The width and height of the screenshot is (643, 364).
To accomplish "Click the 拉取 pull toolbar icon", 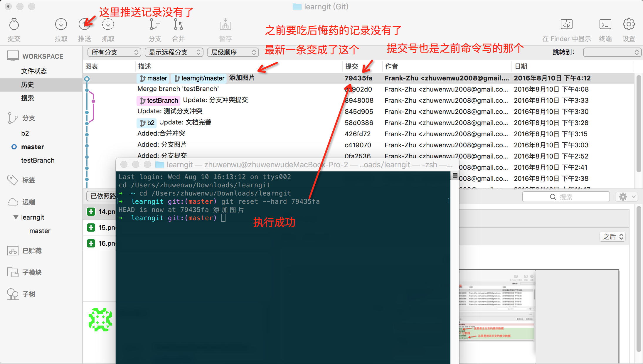I will [61, 24].
